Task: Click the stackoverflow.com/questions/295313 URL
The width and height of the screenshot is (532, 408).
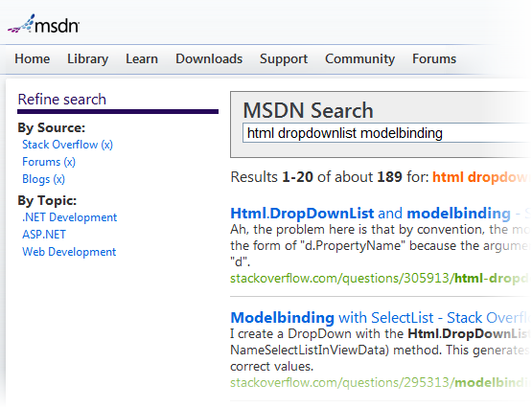Action: 380,382
